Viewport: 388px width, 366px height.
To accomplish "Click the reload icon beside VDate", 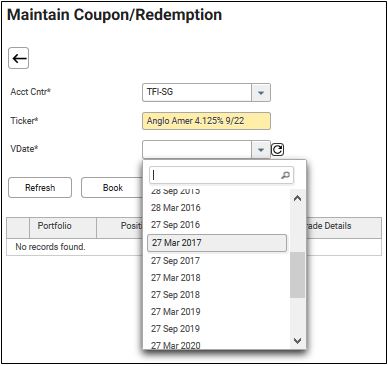I will 277,149.
